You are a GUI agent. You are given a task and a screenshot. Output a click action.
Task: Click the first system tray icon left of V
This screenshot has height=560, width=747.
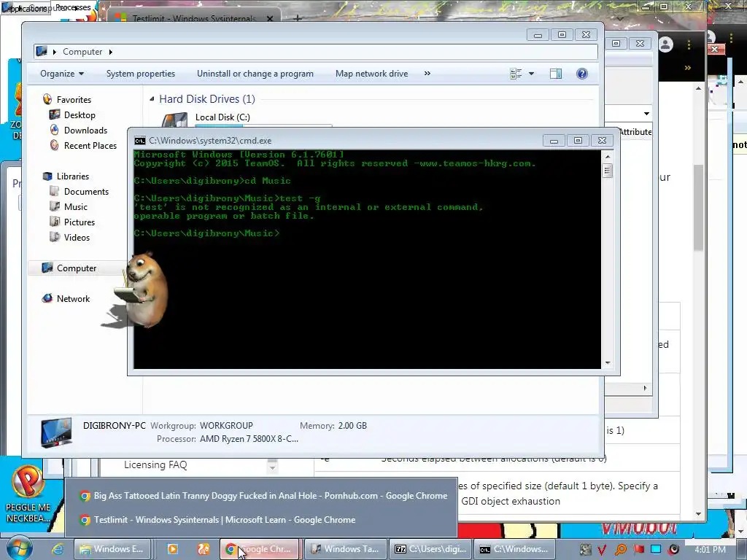coord(585,550)
